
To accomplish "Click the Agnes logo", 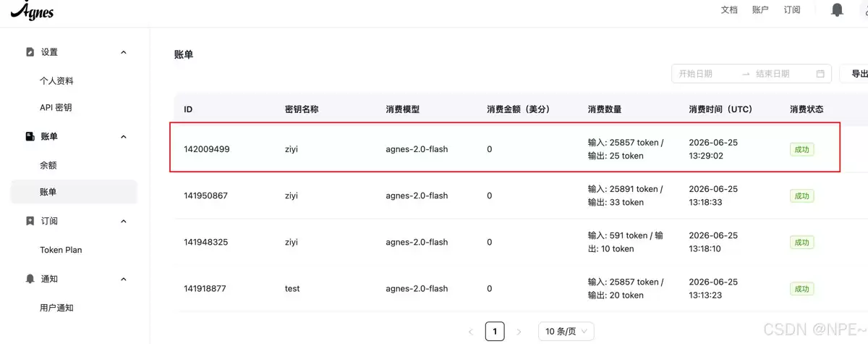I will [32, 9].
